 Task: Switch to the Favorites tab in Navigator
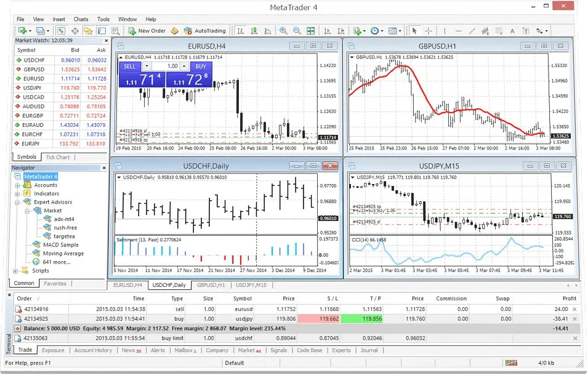click(55, 283)
